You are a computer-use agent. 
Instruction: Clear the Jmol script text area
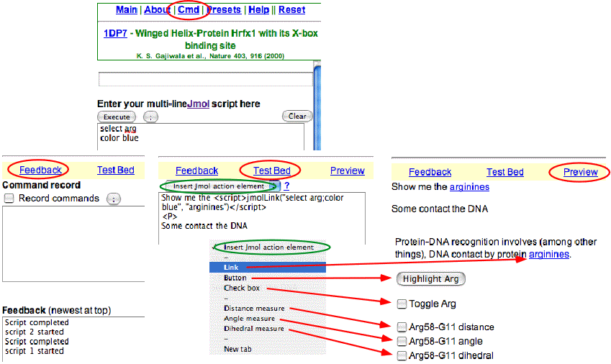(x=297, y=117)
